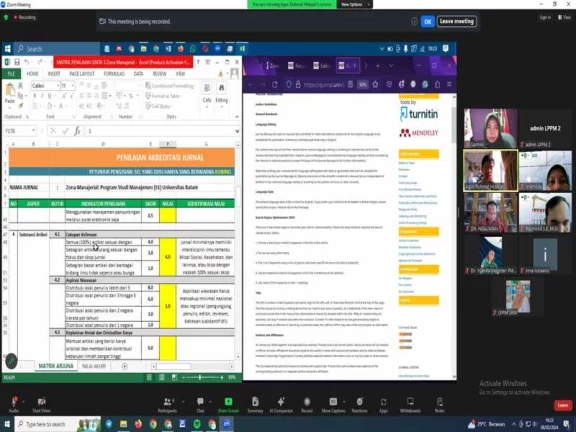Expand the Excel formula bar chevron
Image resolution: width=576 pixels, height=432 pixels.
click(237, 131)
